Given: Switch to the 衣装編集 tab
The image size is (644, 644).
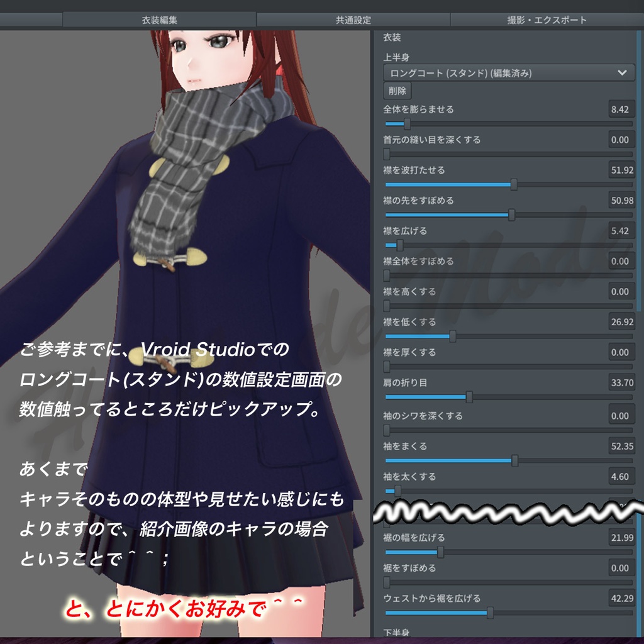Looking at the screenshot, I should [x=158, y=19].
